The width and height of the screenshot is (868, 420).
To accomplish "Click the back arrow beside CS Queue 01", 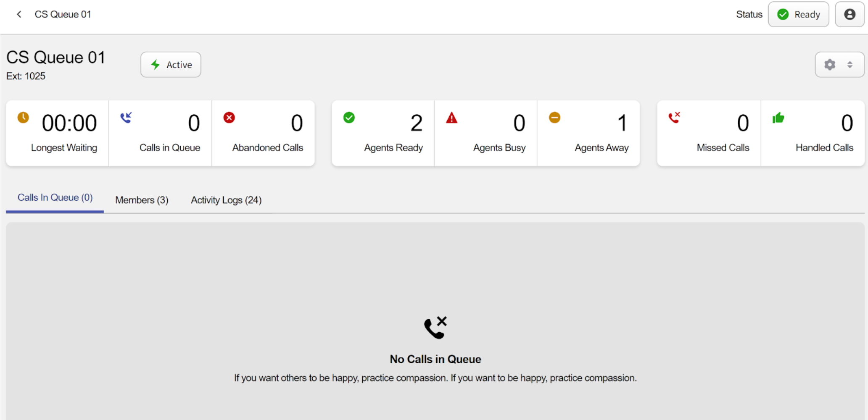I will [x=19, y=14].
